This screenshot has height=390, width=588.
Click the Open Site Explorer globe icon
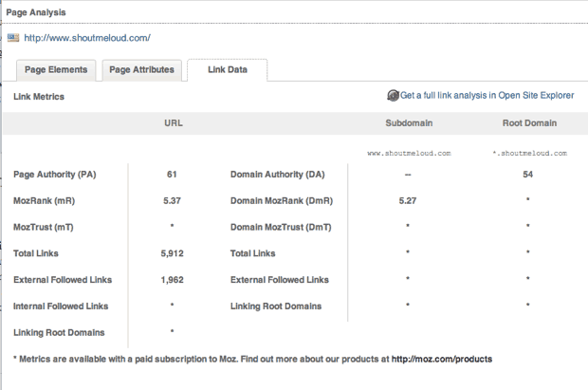(x=393, y=96)
